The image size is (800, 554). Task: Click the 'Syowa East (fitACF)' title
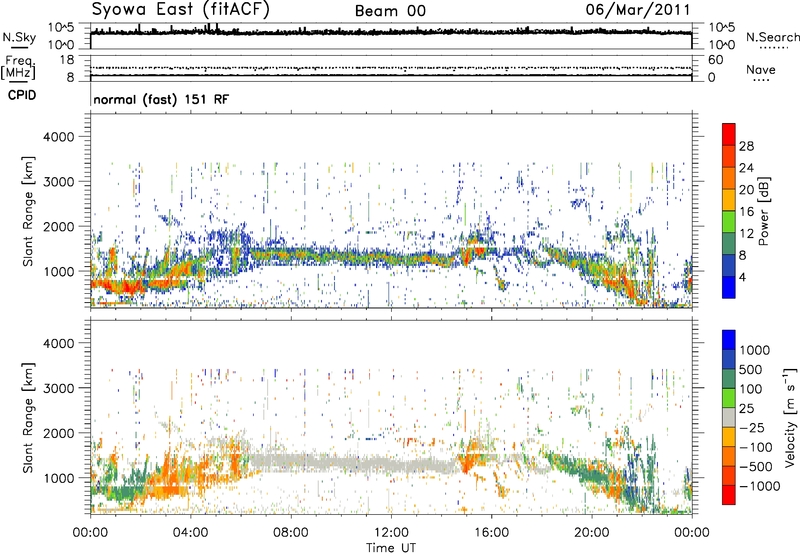coord(181,9)
